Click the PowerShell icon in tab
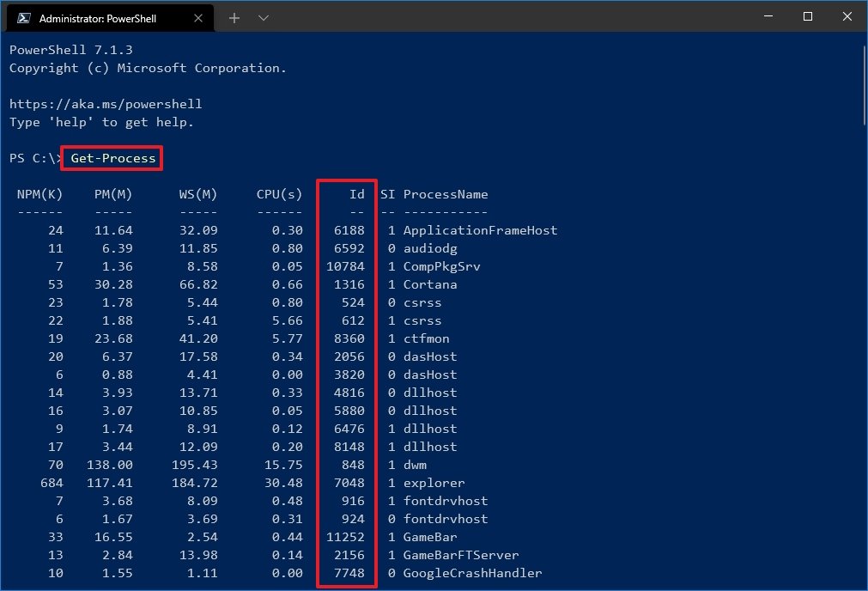 (x=24, y=18)
